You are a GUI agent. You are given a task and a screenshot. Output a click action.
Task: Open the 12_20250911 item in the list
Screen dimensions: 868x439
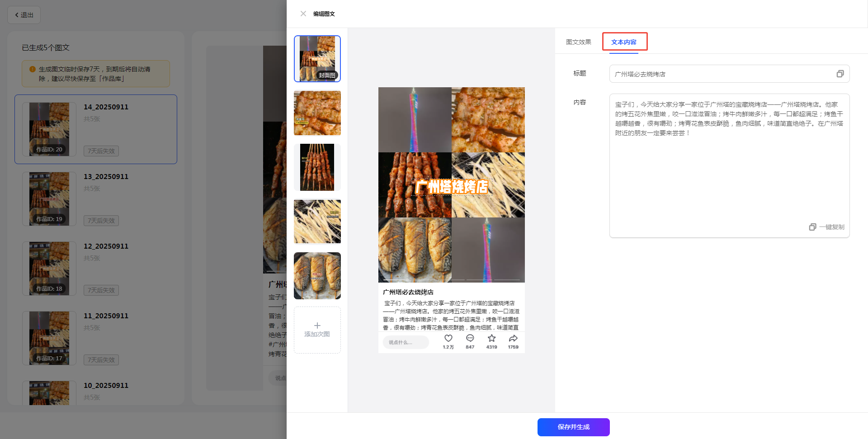click(x=96, y=269)
